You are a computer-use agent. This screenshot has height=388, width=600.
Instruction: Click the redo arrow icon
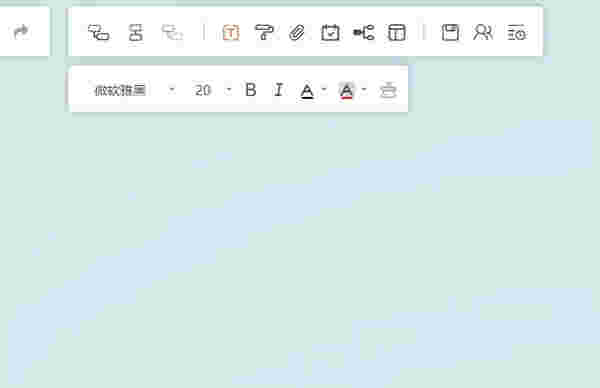pos(21,32)
